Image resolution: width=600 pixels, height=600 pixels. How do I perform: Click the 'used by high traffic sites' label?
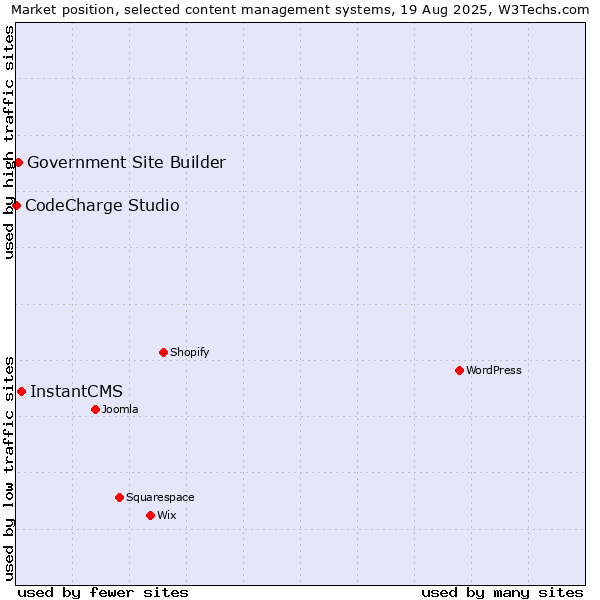coord(8,142)
